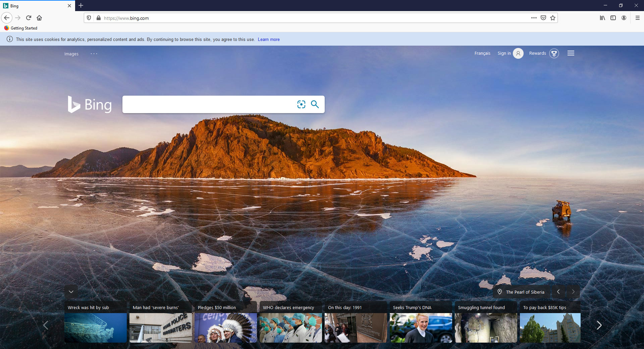The image size is (644, 349).
Task: Click the Save to Pocket icon
Action: tap(543, 18)
